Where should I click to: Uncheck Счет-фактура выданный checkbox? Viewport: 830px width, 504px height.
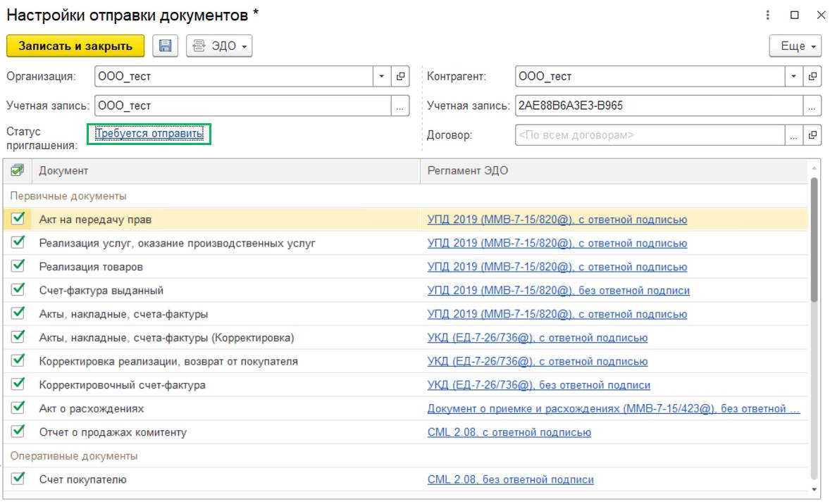point(18,289)
